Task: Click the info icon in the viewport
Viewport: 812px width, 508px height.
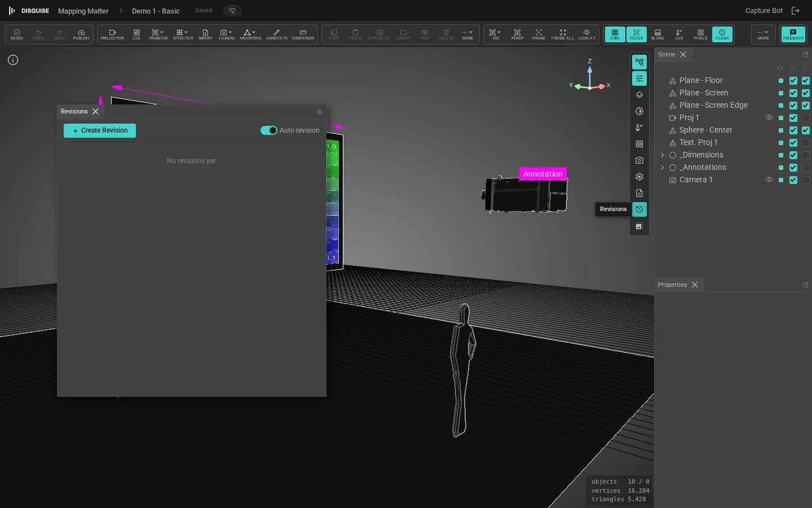Action: 13,60
